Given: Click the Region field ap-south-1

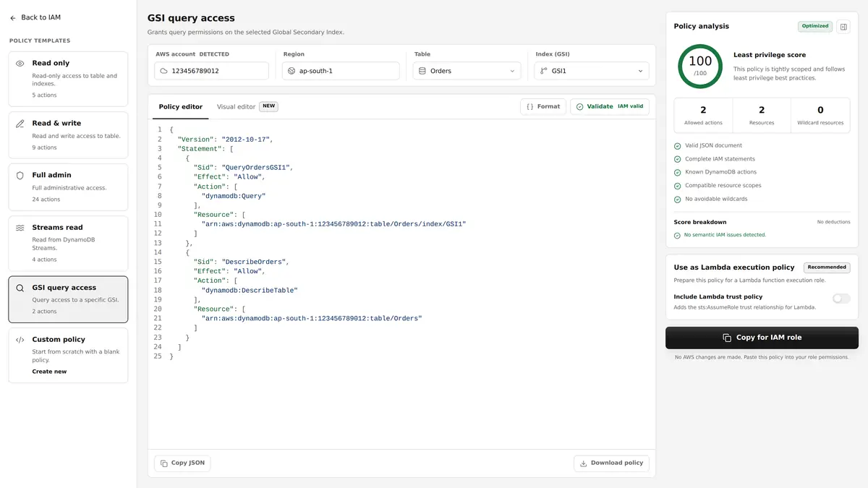Looking at the screenshot, I should 340,71.
